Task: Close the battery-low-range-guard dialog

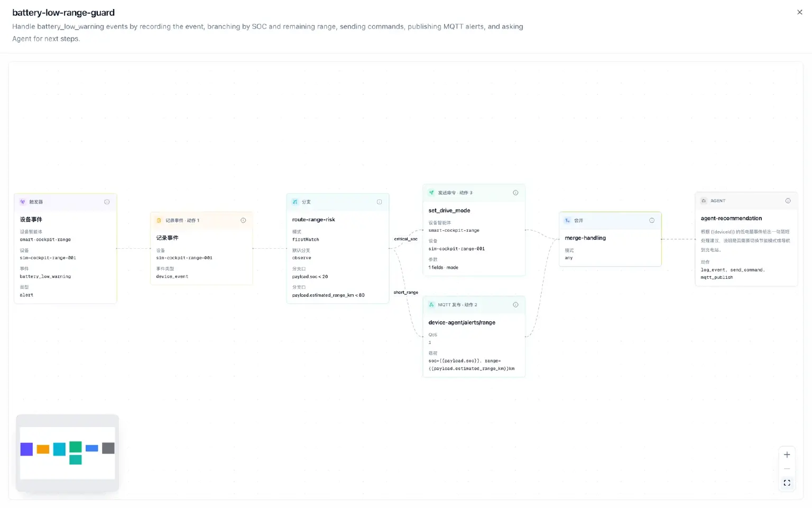Action: (799, 12)
